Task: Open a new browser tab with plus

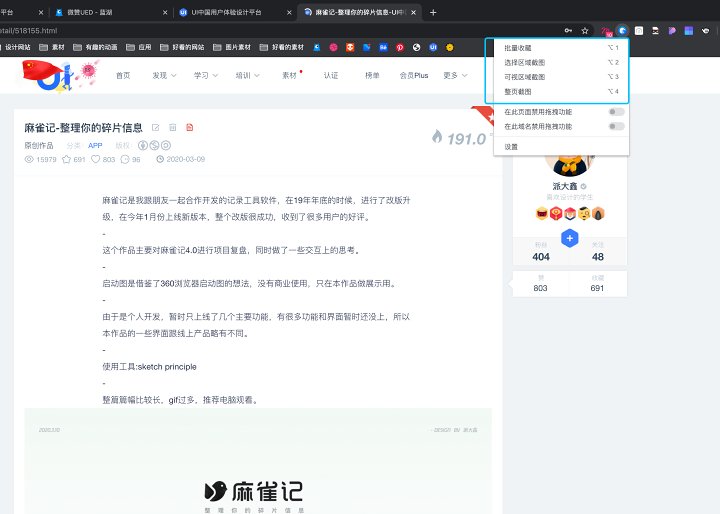Action: (433, 13)
